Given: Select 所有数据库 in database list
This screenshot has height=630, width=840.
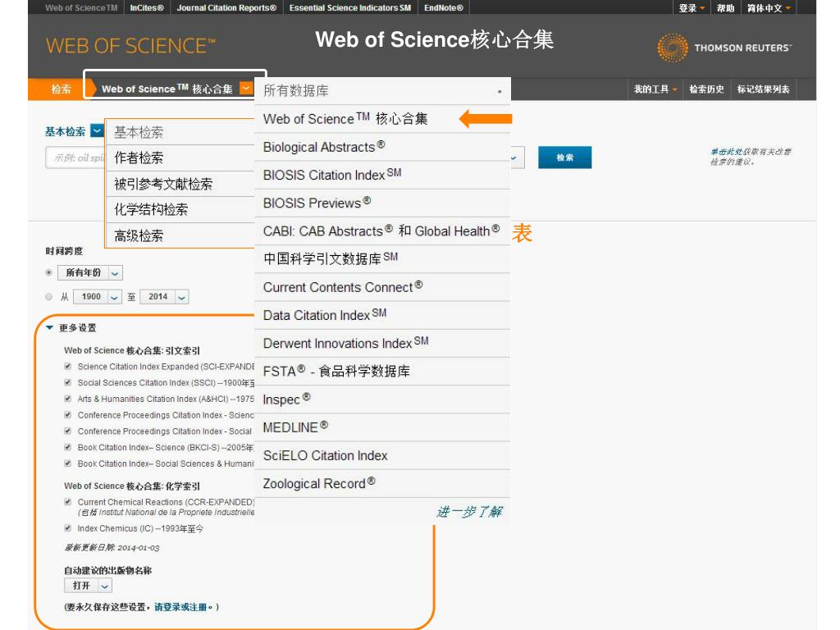Looking at the screenshot, I should pos(382,90).
